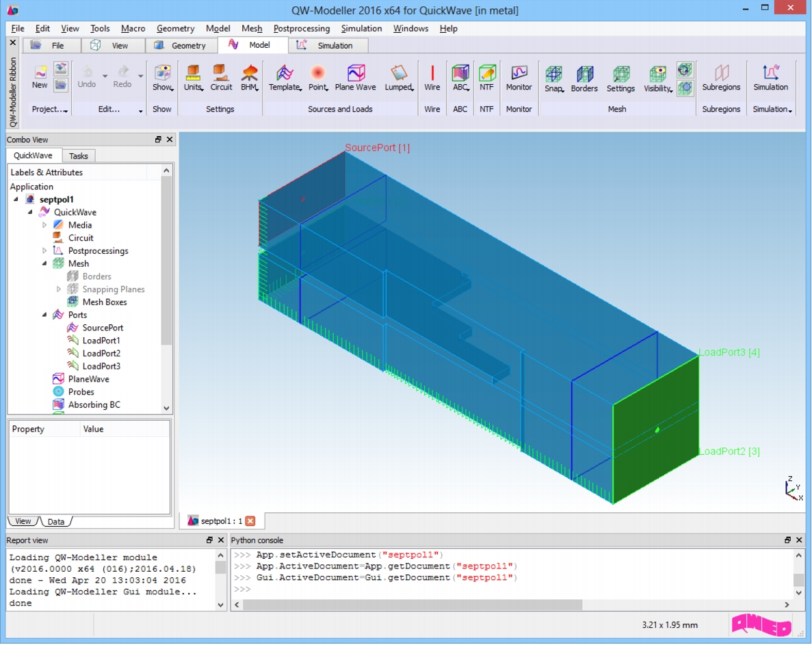812x645 pixels.
Task: Select the Point source tool
Action: tap(318, 78)
